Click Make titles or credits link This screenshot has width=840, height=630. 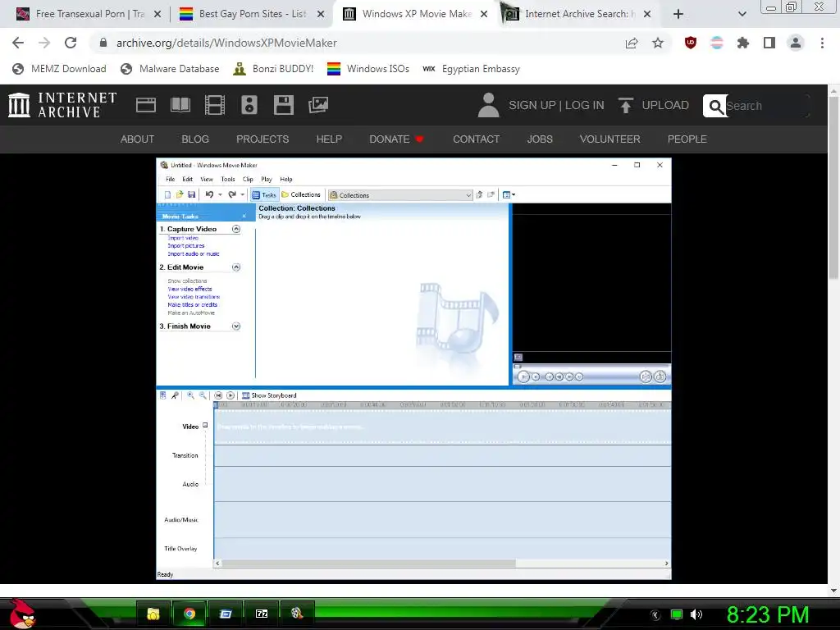coord(192,305)
